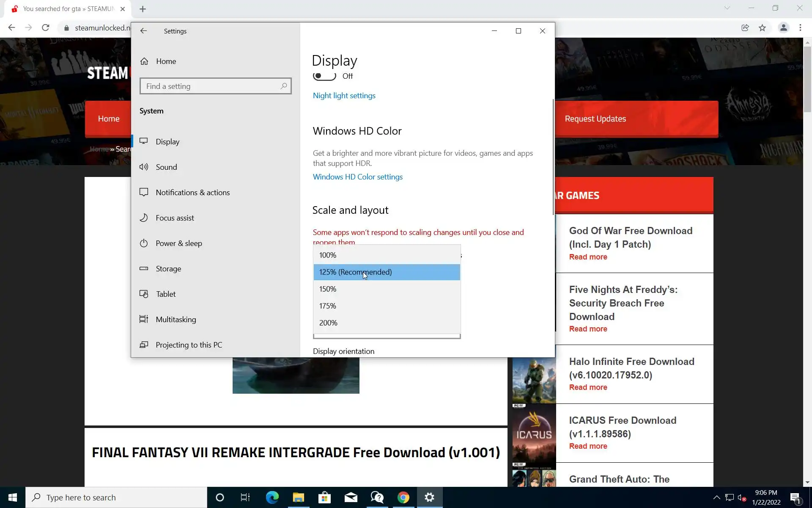Choose 175% scaling option
This screenshot has width=812, height=508.
tap(328, 306)
